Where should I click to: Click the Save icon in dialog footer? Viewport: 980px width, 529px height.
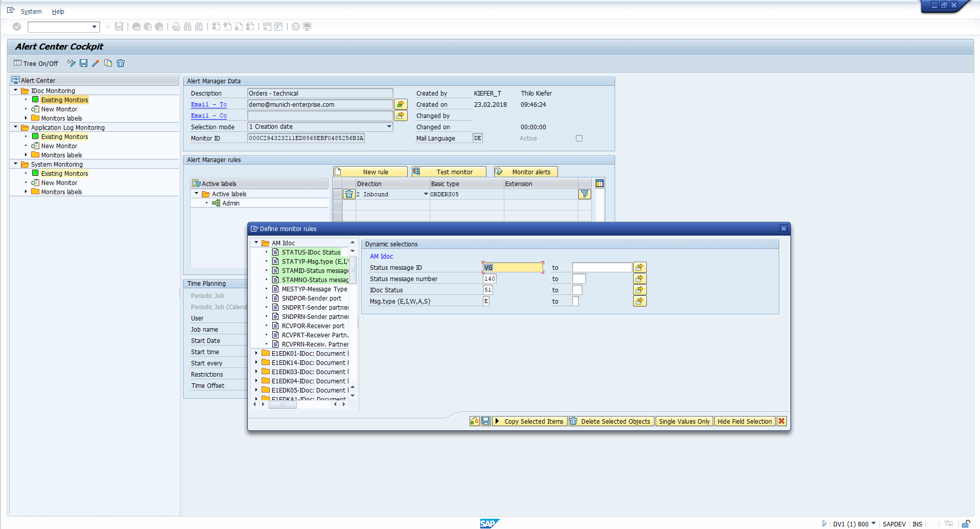486,421
